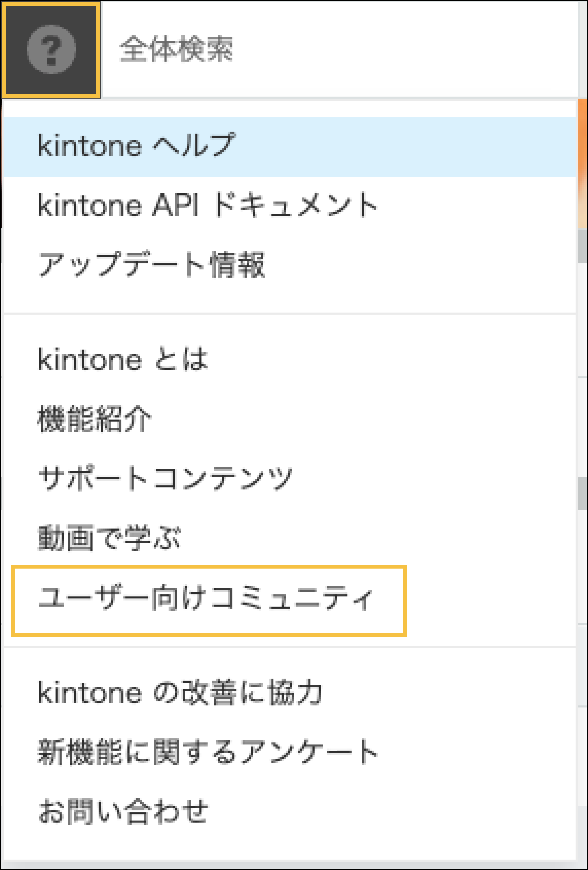Screen dimensions: 588x870
Task: Choose kintone とは in help menu
Action: 123,359
